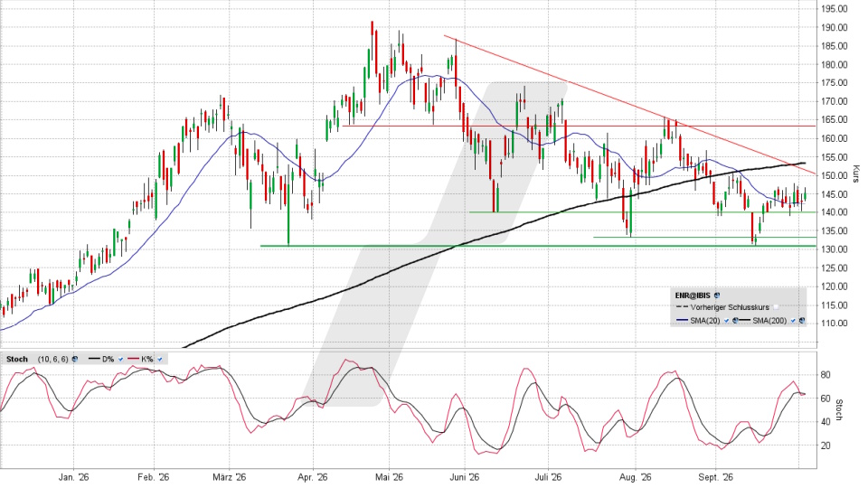The image size is (868, 488).
Task: Click the D% legend label
Action: click(x=108, y=359)
